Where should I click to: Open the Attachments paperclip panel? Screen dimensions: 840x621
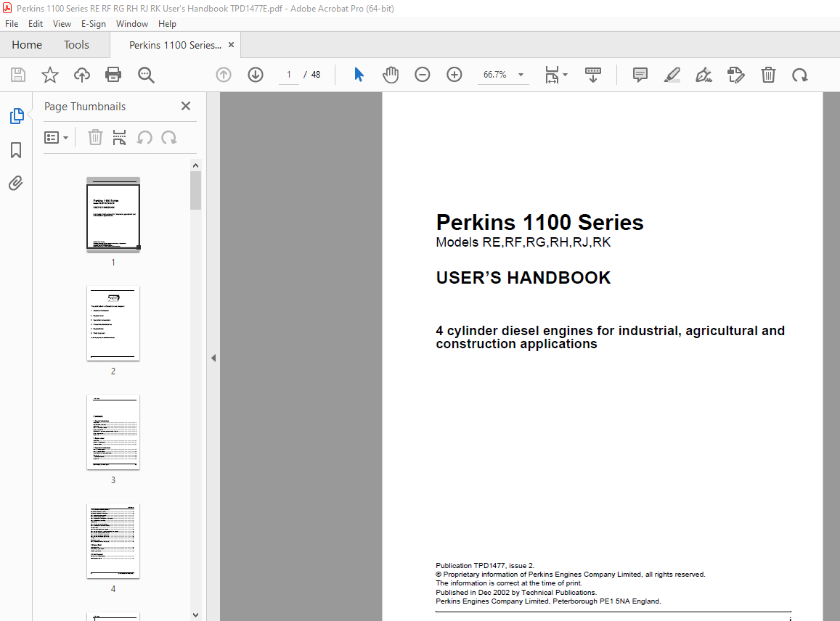(16, 184)
